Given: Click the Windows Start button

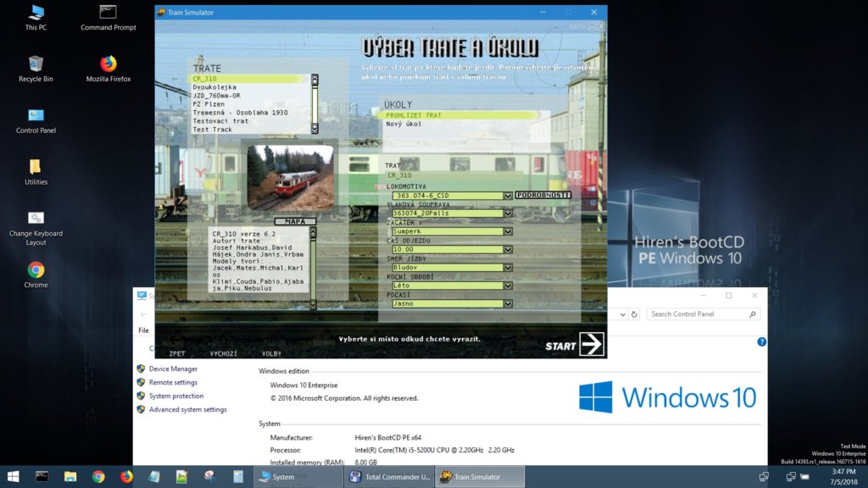Looking at the screenshot, I should click(x=14, y=477).
